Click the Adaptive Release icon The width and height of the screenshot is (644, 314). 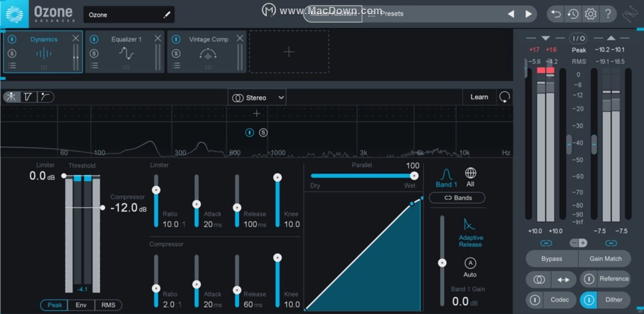click(470, 225)
